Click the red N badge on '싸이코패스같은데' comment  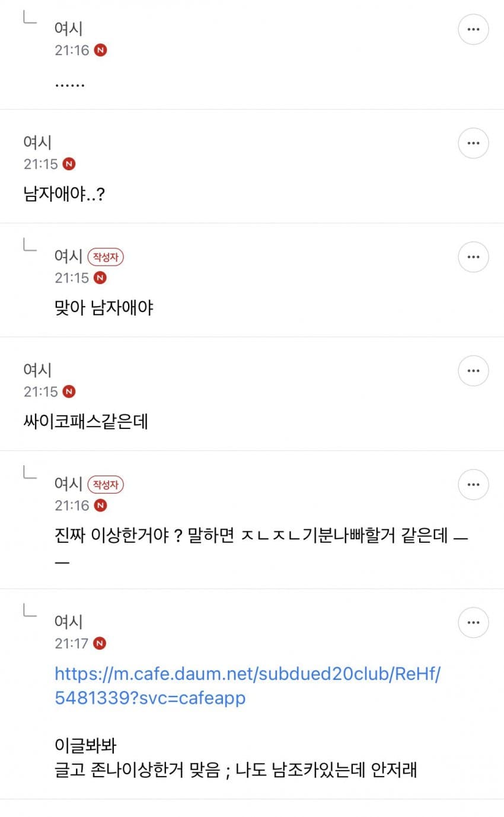pos(69,392)
